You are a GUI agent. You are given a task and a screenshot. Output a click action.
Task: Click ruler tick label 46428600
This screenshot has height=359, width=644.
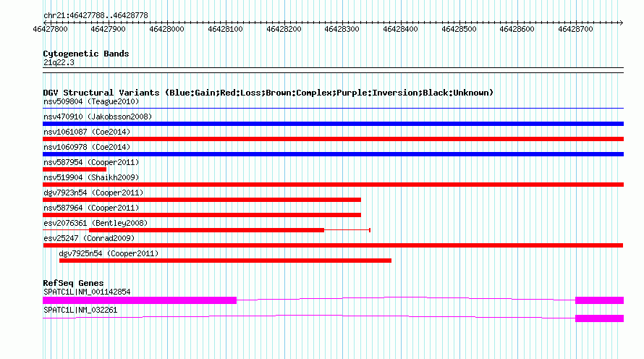pos(517,29)
